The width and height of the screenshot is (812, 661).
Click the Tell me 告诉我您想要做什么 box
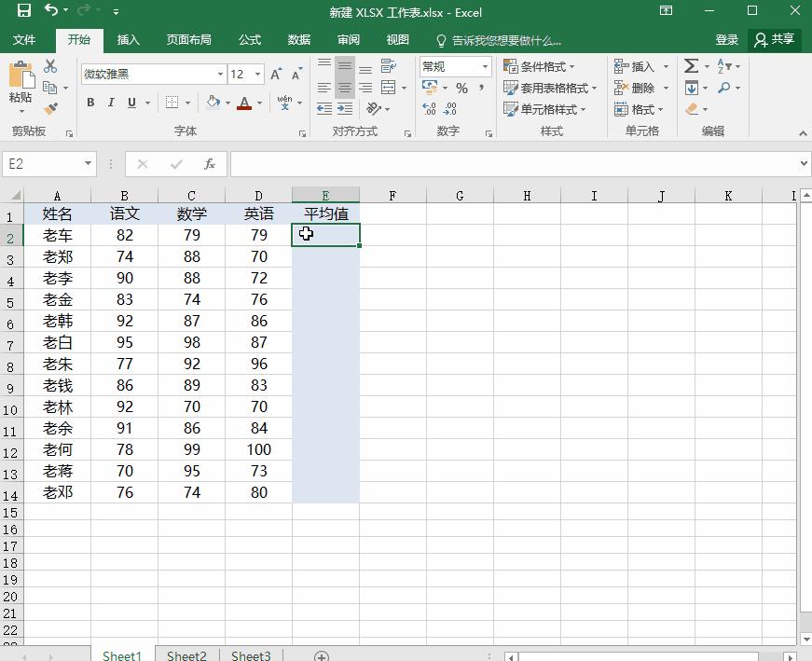499,40
